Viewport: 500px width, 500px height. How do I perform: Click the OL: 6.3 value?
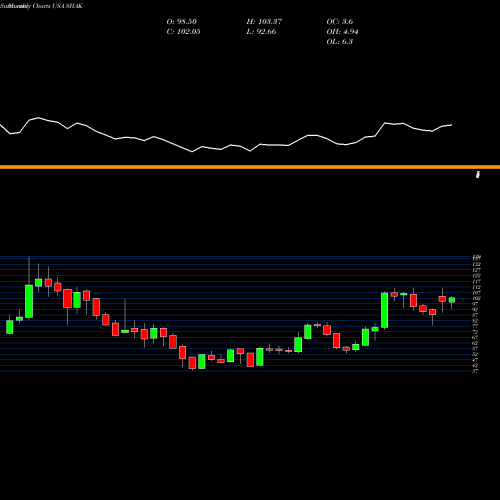pyautogui.click(x=340, y=42)
